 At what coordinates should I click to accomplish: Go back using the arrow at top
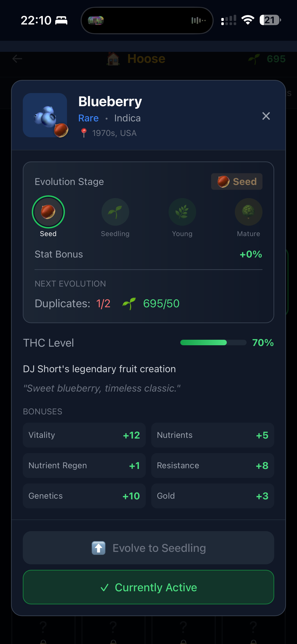tap(17, 59)
